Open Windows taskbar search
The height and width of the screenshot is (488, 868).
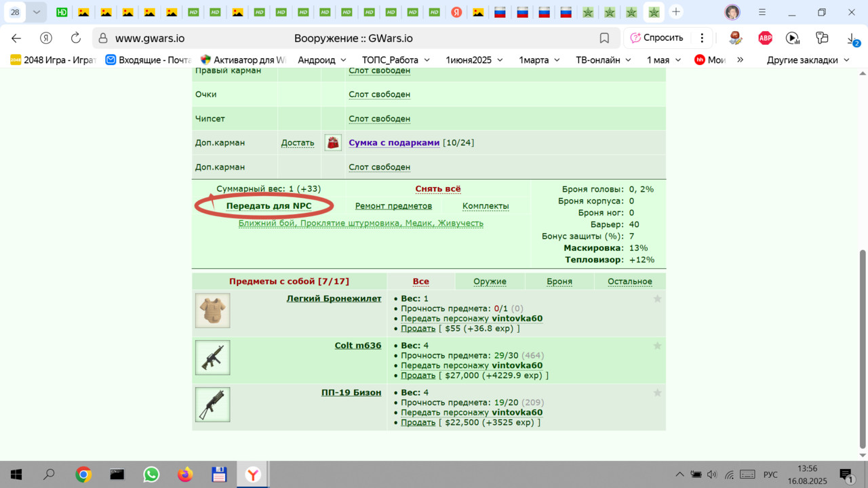(49, 474)
